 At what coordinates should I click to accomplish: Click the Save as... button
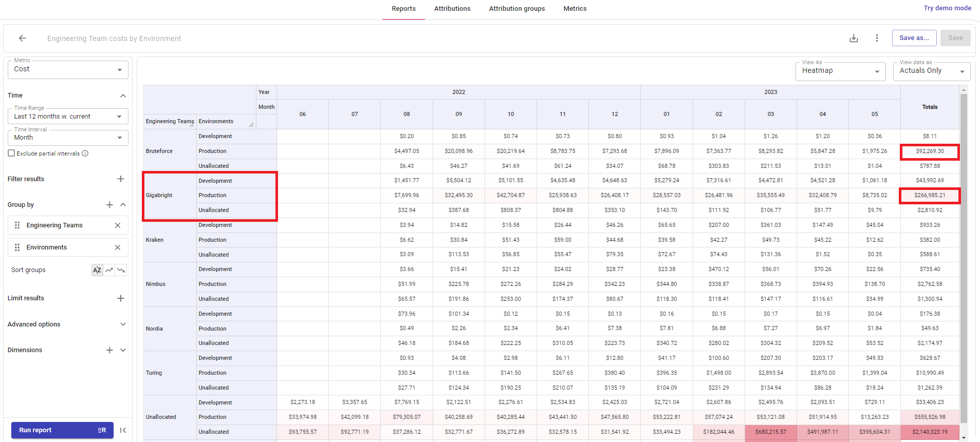point(914,38)
